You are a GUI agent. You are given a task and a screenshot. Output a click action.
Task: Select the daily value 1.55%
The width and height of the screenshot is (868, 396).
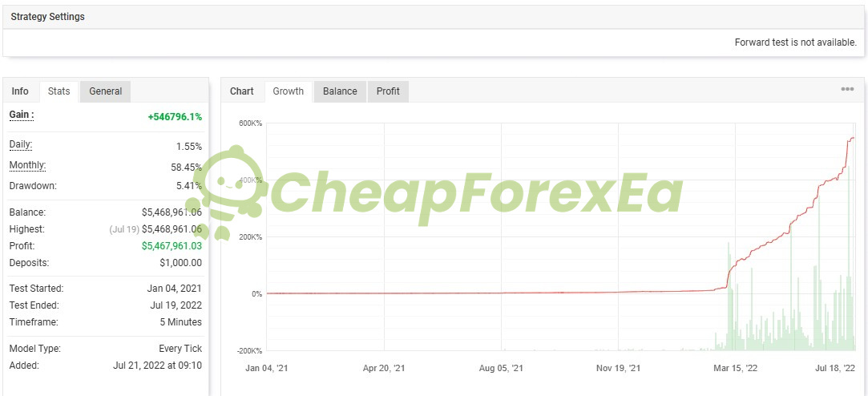(x=189, y=147)
